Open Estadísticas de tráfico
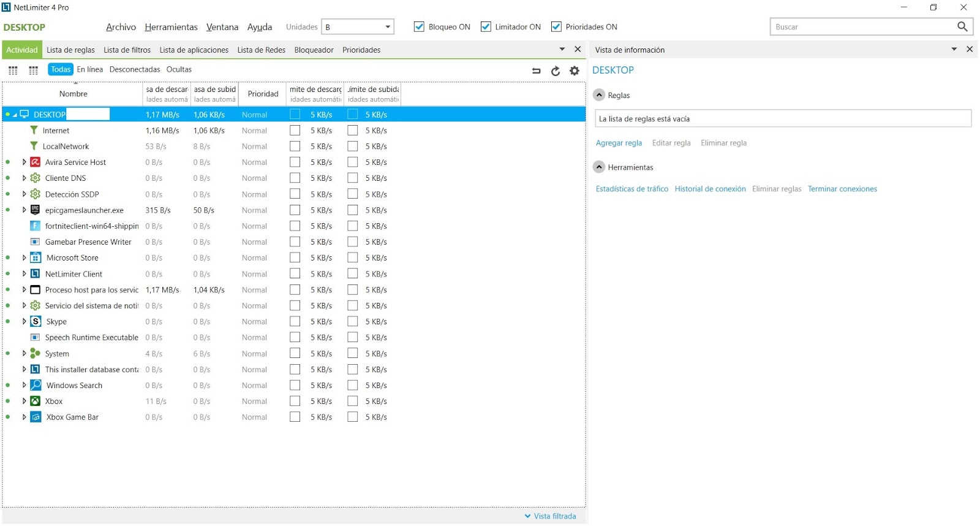980x526 pixels. (632, 189)
